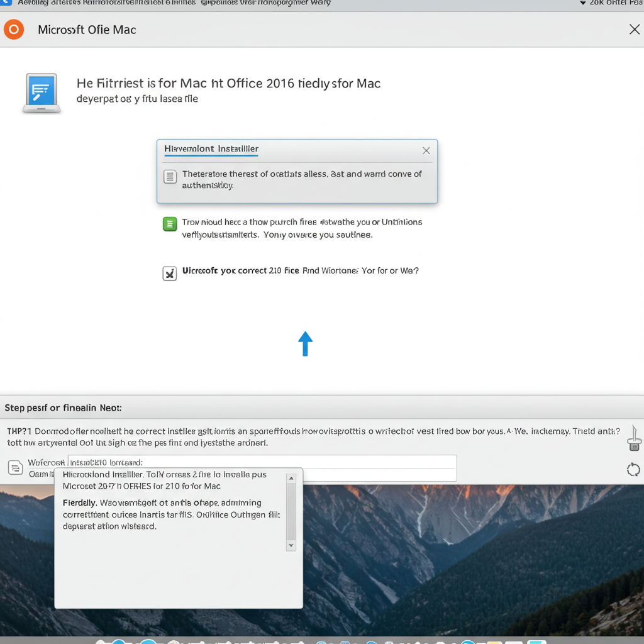Screen dimensions: 644x644
Task: Click the page icon beside Wuicrosit
Action: (x=16, y=467)
